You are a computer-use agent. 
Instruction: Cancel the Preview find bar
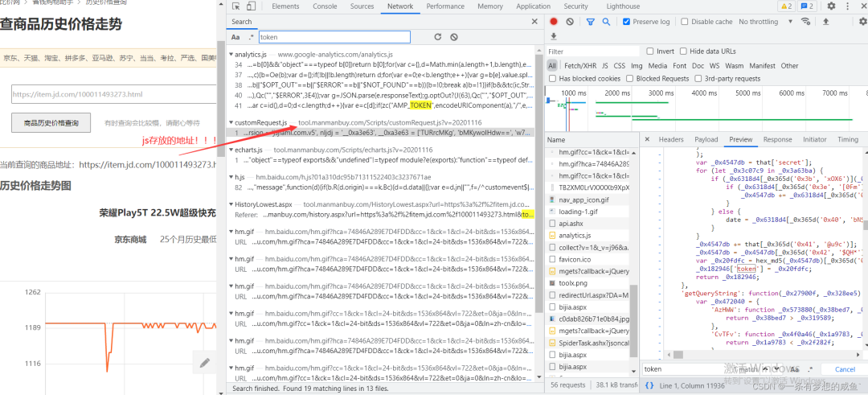coord(845,369)
